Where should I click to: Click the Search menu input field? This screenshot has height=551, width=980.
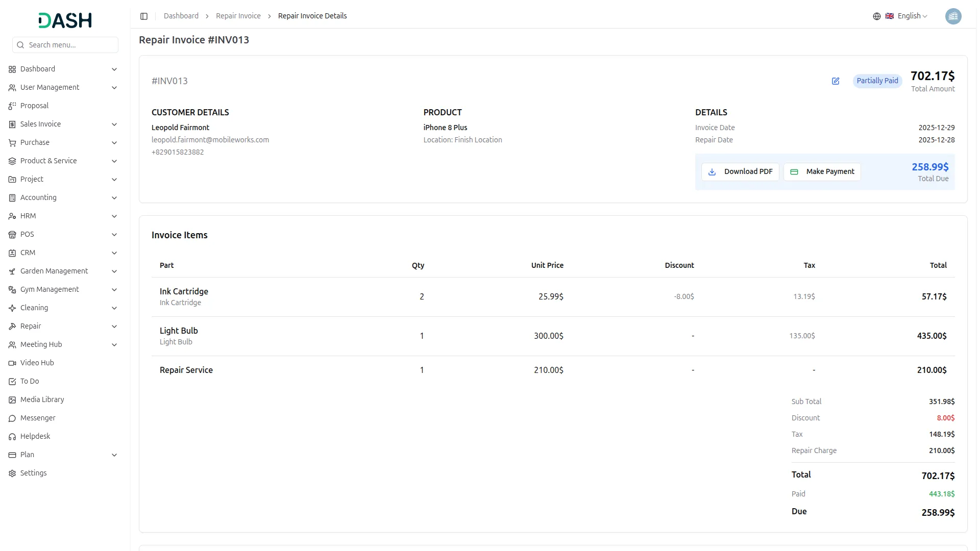(x=70, y=45)
